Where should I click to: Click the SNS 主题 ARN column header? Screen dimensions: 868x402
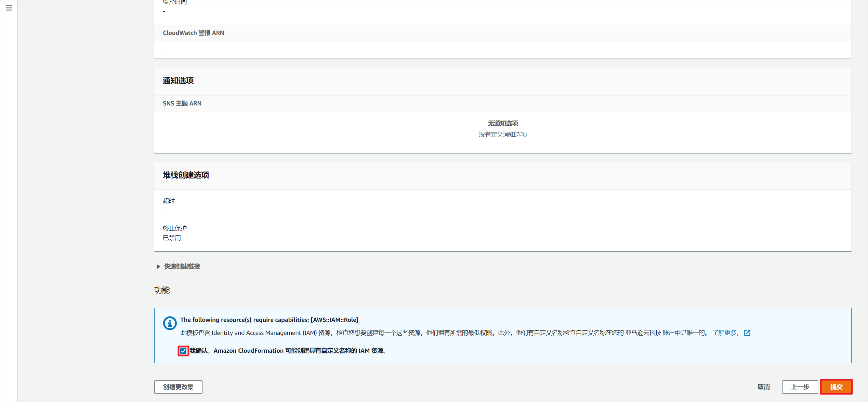pos(182,103)
